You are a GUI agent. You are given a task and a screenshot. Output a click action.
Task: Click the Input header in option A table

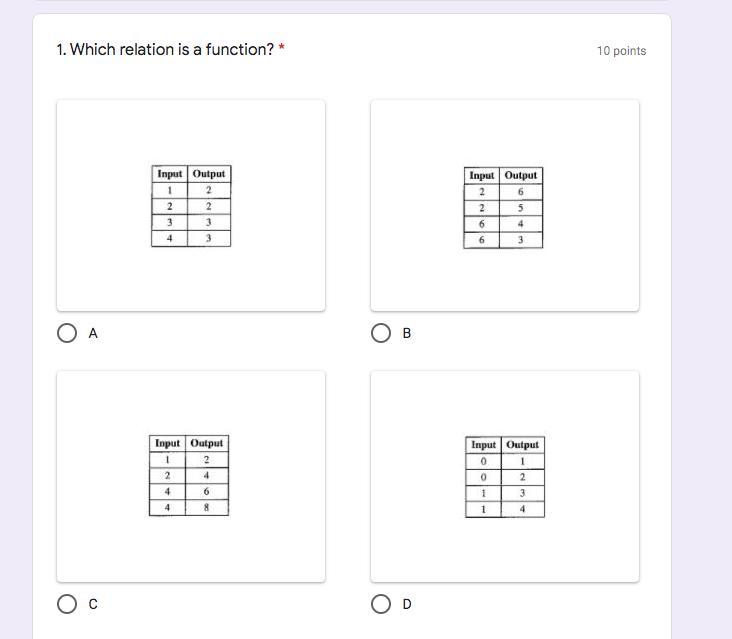[x=170, y=174]
